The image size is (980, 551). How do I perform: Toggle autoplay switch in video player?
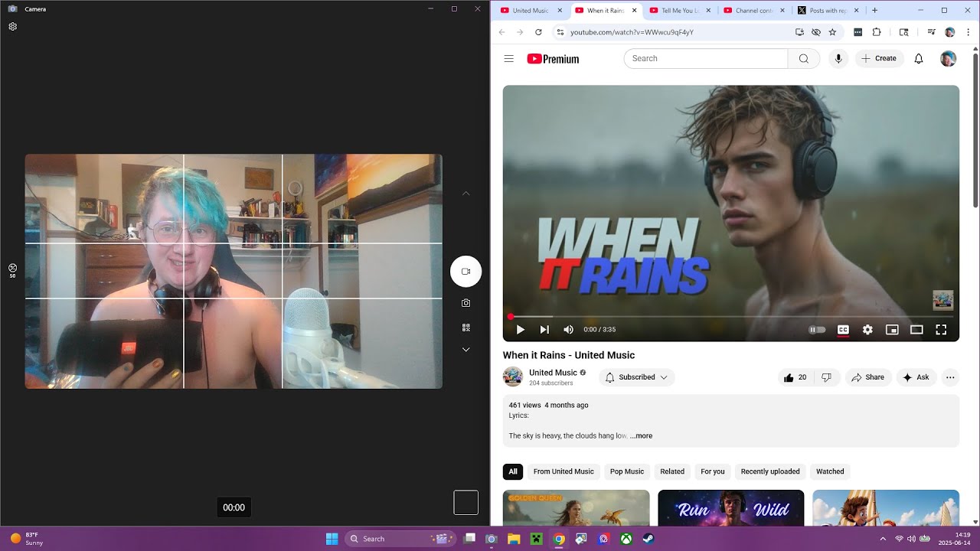[818, 330]
